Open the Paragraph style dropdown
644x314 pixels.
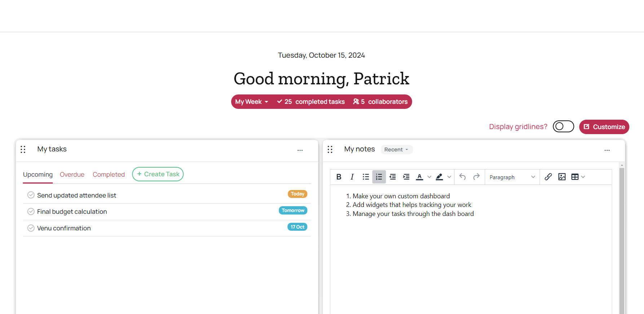[x=512, y=177]
